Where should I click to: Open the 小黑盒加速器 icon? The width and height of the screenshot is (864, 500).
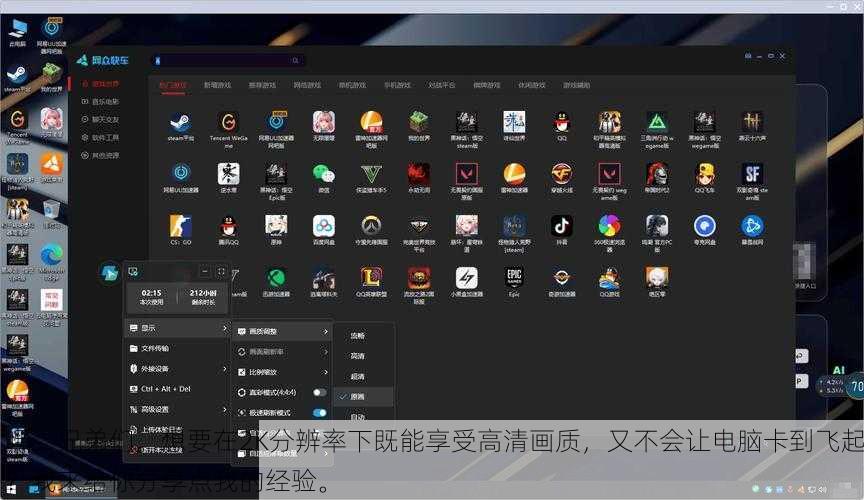tap(467, 278)
